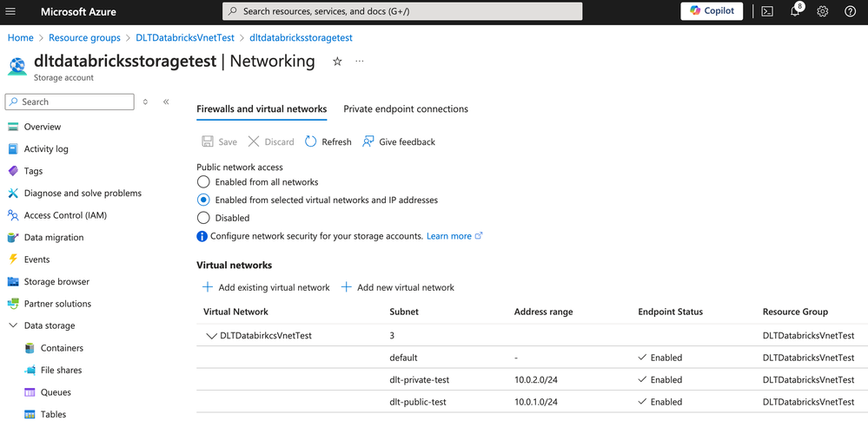Click the Learn more external link icon

click(479, 235)
